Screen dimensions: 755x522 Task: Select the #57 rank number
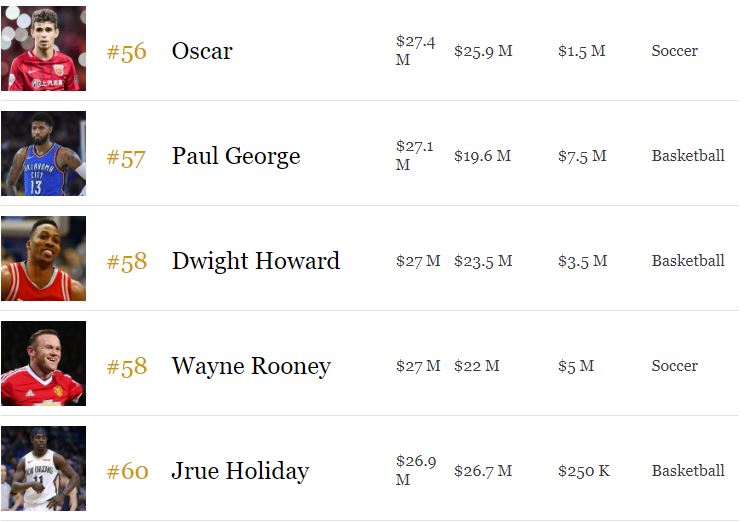126,157
